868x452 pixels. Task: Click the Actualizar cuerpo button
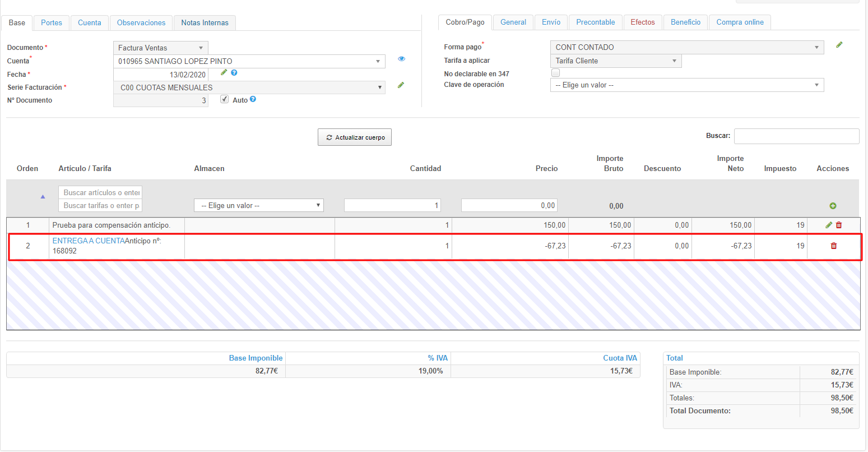click(x=355, y=137)
